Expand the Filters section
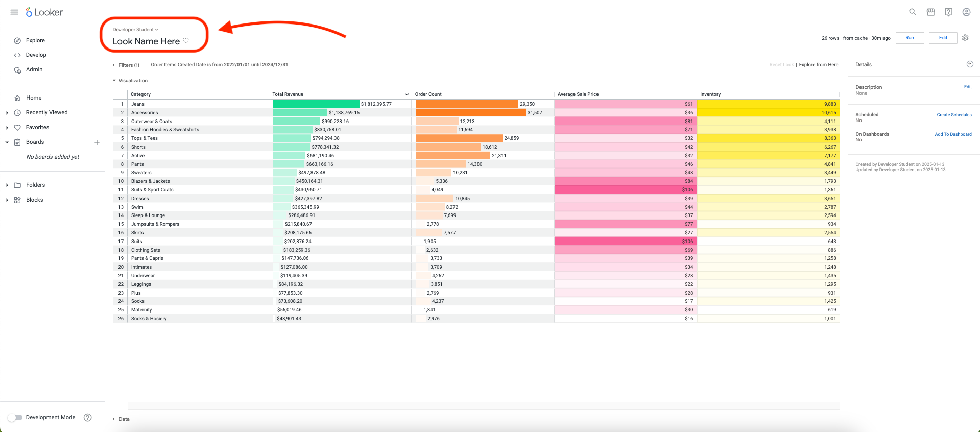 [x=126, y=65]
